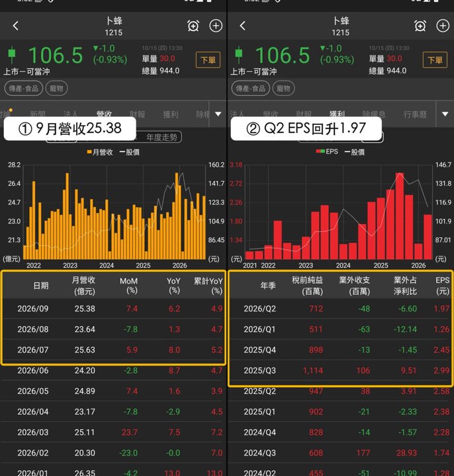Tap the green candlestick icon in the left panel
Screen dimensions: 454x476
point(12,54)
